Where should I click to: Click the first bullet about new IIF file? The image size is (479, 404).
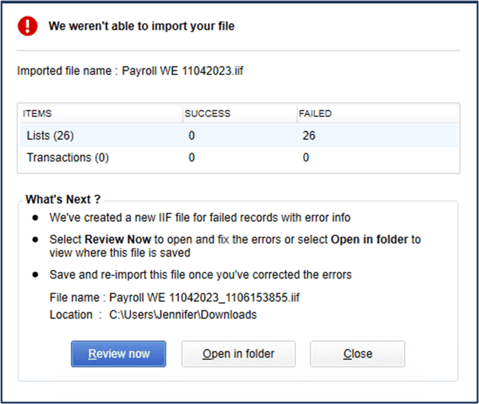200,218
